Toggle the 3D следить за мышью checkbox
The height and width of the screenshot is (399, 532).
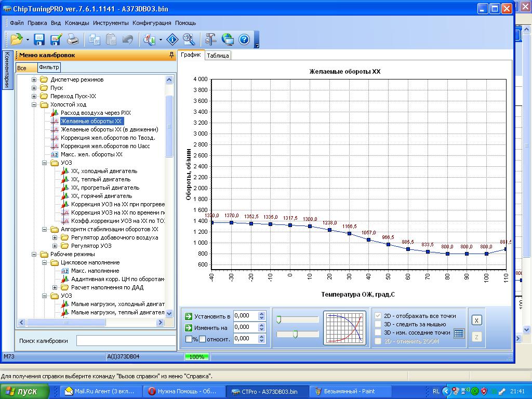[378, 324]
